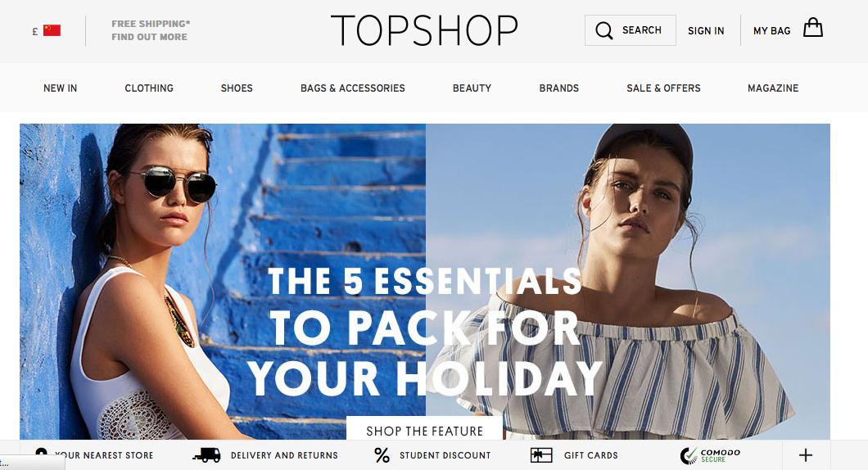This screenshot has height=470, width=868.
Task: Select the China flag country icon
Action: pyautogui.click(x=52, y=30)
